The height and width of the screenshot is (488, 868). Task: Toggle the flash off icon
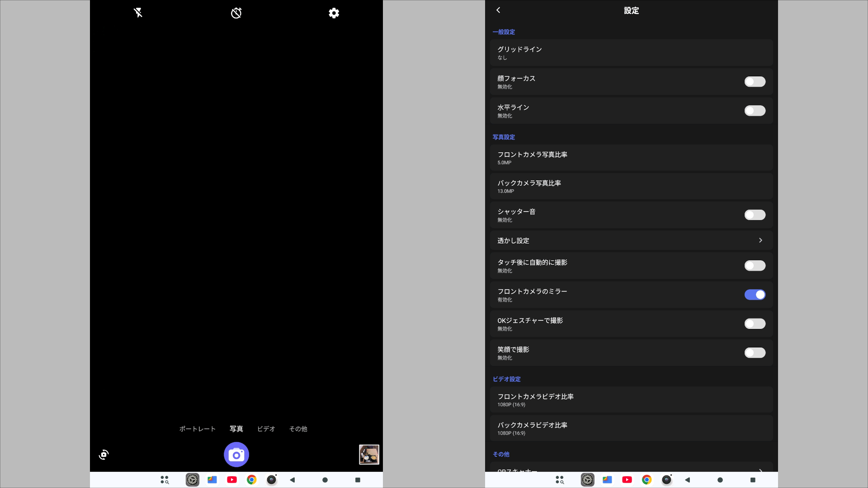tap(138, 13)
